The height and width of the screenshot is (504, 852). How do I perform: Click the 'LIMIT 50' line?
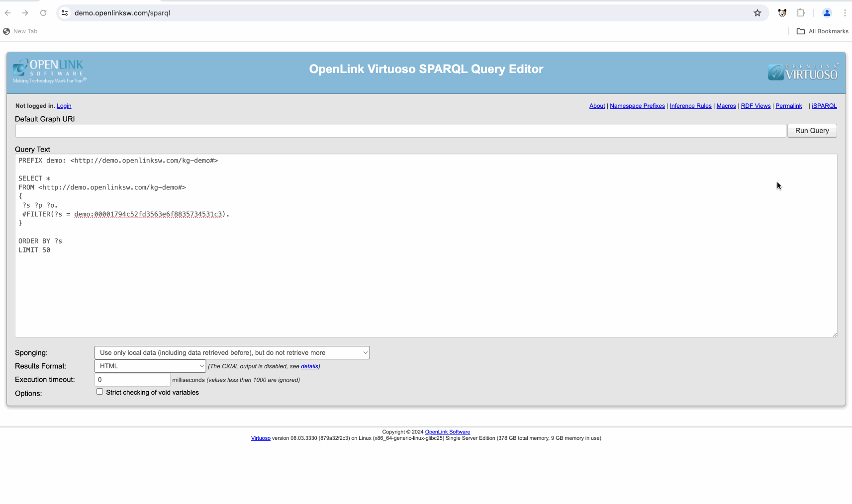tap(34, 250)
